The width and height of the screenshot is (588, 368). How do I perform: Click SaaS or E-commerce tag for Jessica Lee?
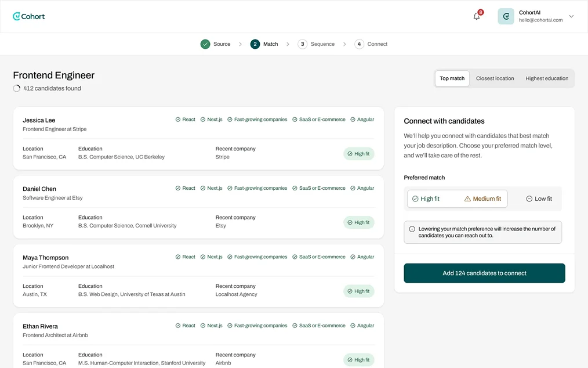(319, 120)
